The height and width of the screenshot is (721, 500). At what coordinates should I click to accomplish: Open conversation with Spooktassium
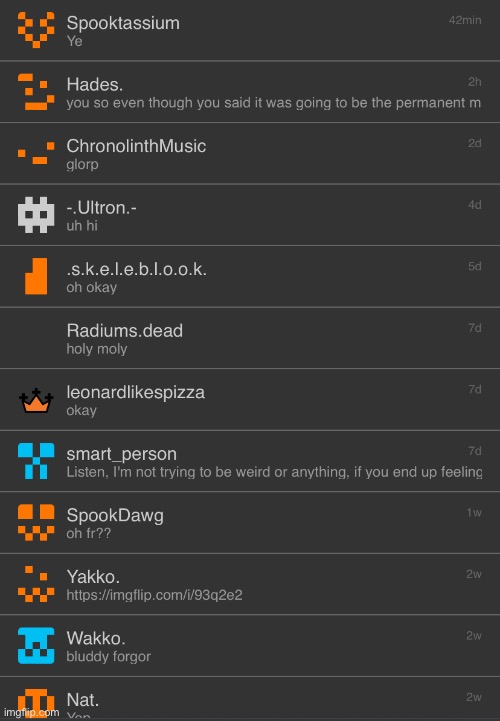(250, 30)
